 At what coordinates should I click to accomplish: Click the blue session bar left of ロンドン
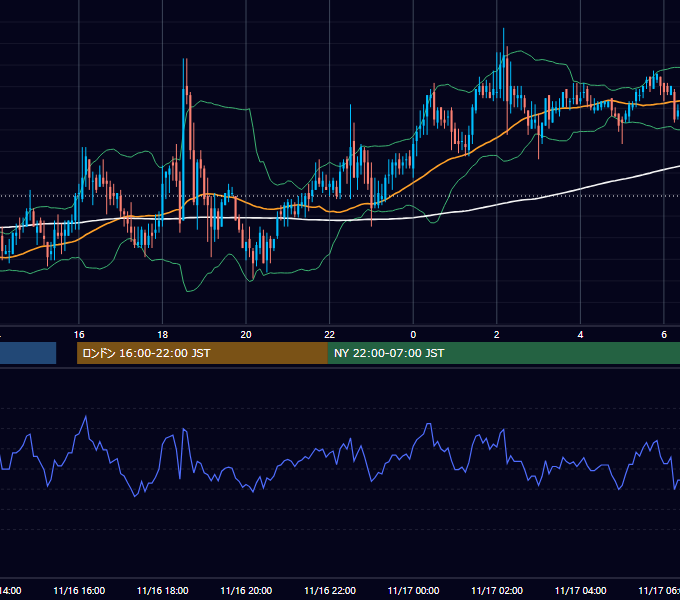[x=28, y=353]
